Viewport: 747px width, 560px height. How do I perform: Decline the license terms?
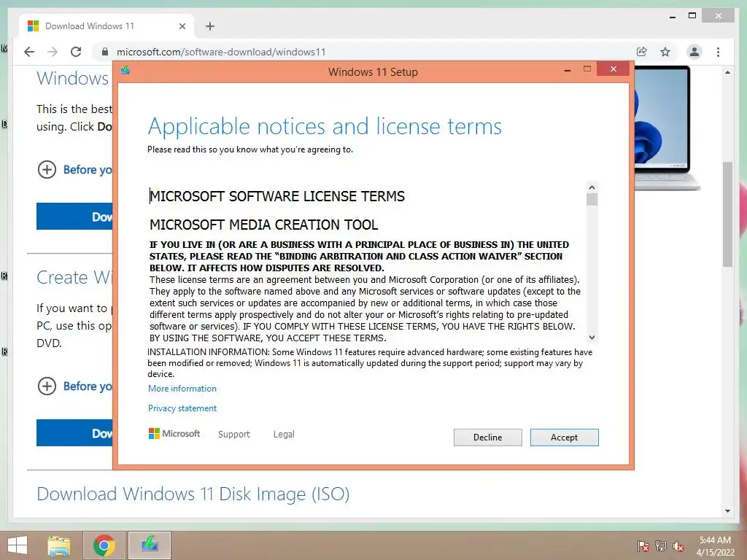tap(487, 437)
